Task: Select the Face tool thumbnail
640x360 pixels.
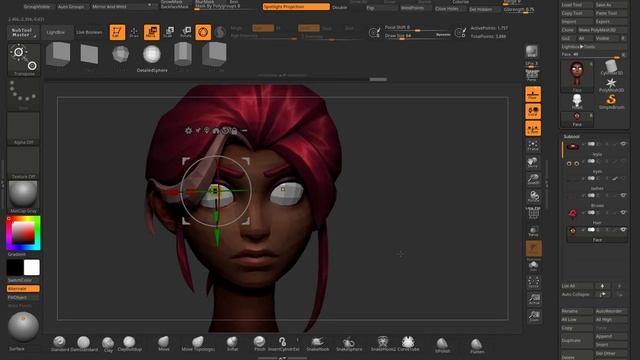Action: click(577, 76)
